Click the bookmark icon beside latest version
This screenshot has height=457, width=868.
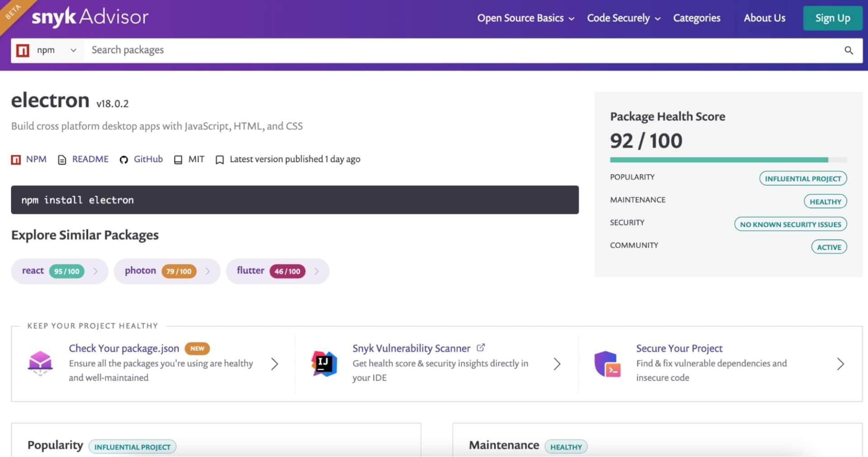(220, 160)
